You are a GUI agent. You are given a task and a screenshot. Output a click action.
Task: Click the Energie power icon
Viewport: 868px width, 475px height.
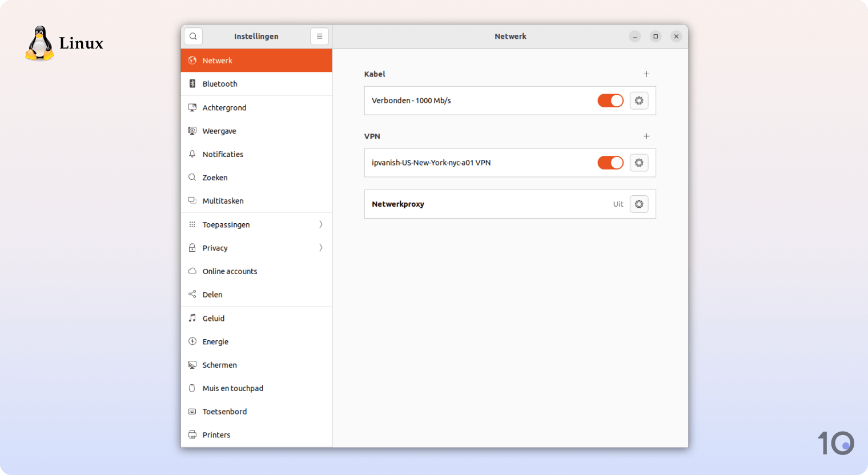click(192, 341)
